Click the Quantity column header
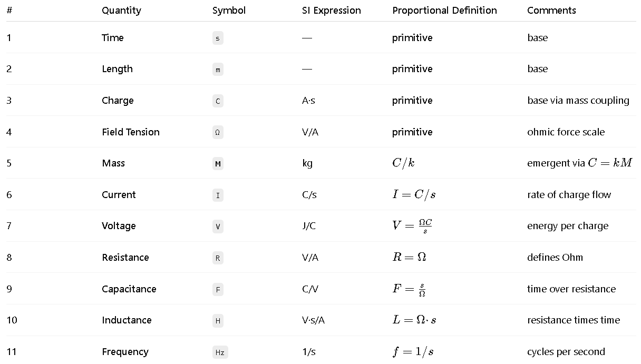Screen dimensions: 641x364 pos(121,11)
